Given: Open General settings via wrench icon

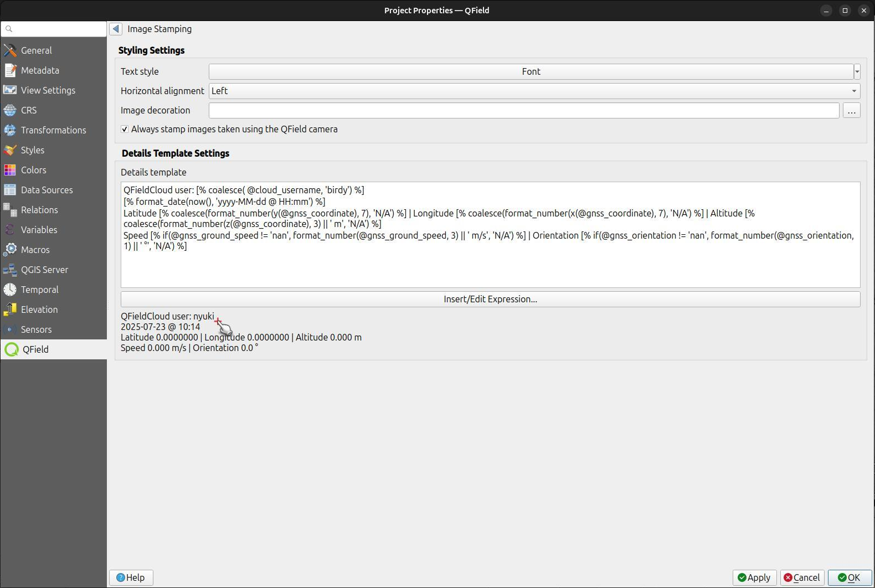Looking at the screenshot, I should 10,50.
